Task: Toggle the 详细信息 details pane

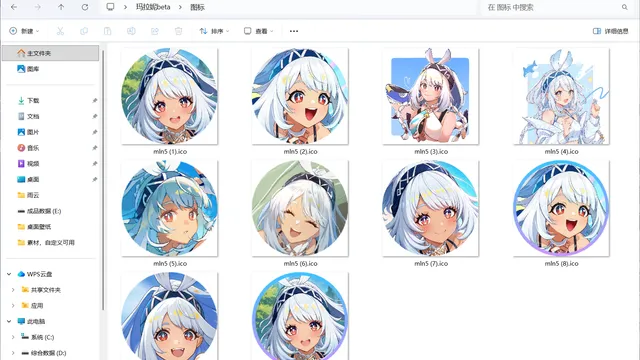Action: (611, 31)
